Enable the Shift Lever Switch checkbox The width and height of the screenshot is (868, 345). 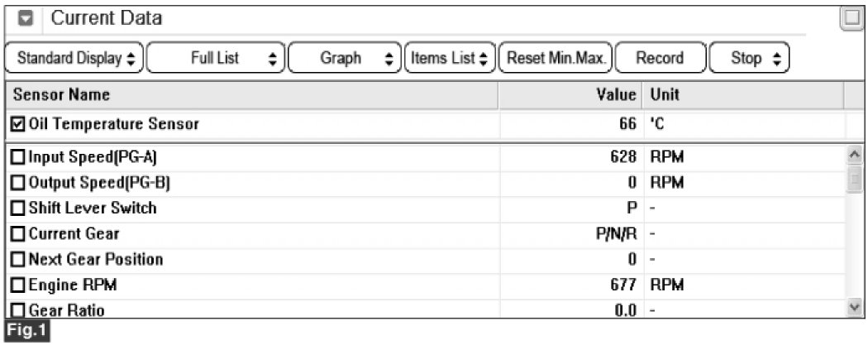point(17,208)
